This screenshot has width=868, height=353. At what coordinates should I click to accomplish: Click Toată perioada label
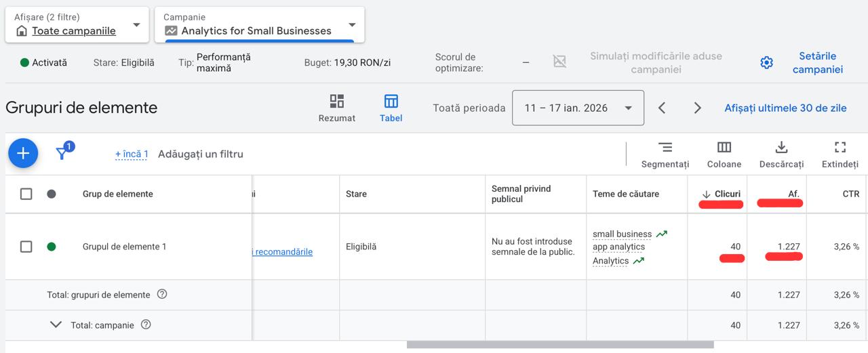(x=469, y=108)
